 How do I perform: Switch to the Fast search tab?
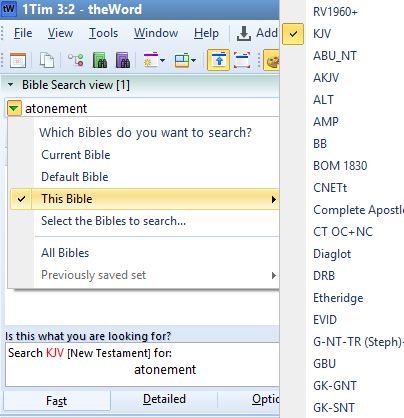[56, 400]
